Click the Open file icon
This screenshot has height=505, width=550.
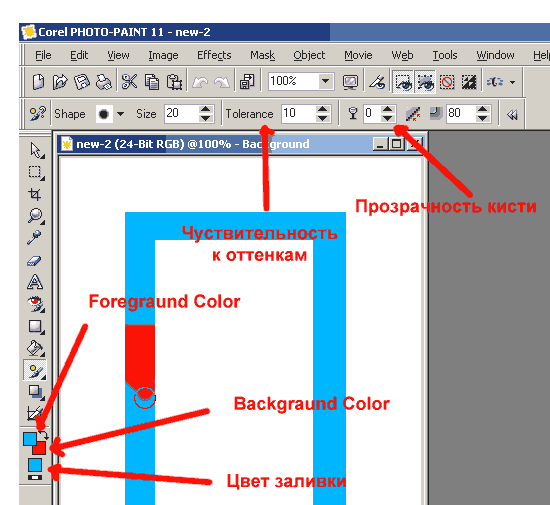[x=60, y=82]
